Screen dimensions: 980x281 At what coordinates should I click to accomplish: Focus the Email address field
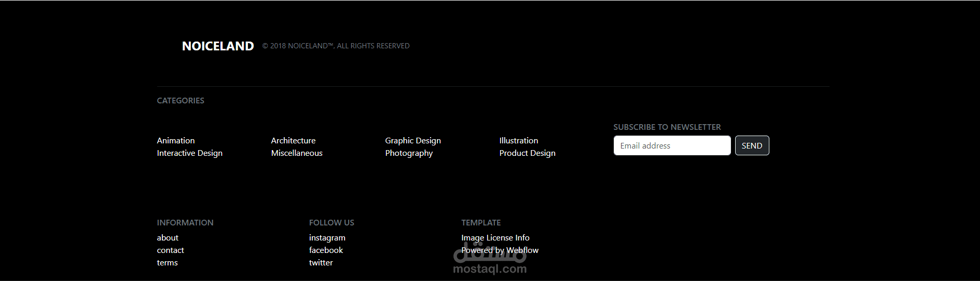coord(672,145)
